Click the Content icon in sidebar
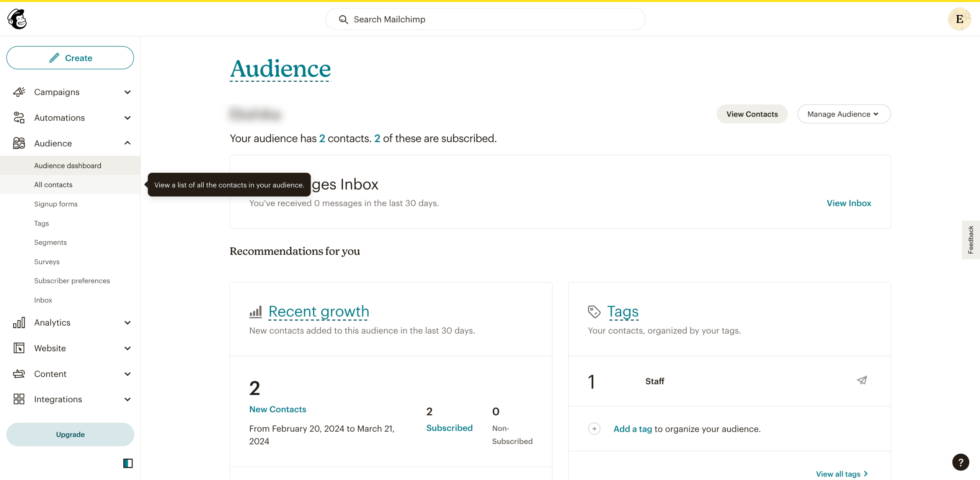 point(19,374)
